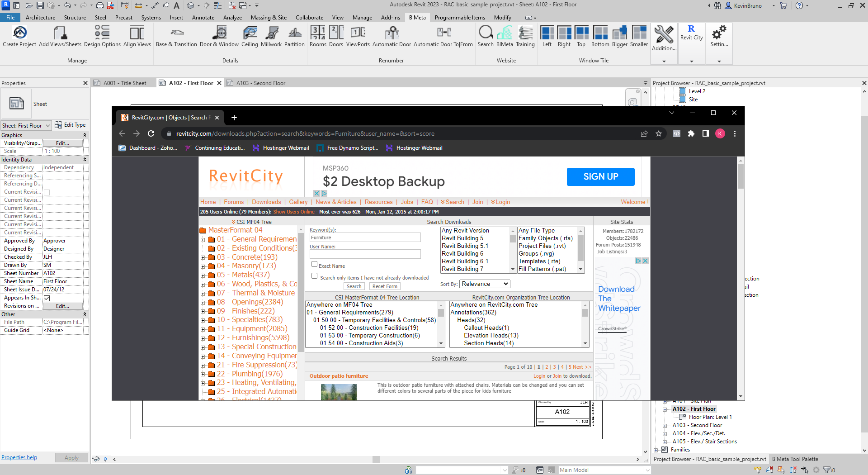Viewport: 868px width, 475px height.
Task: Close the A102 - First Floor tab
Action: pos(219,83)
